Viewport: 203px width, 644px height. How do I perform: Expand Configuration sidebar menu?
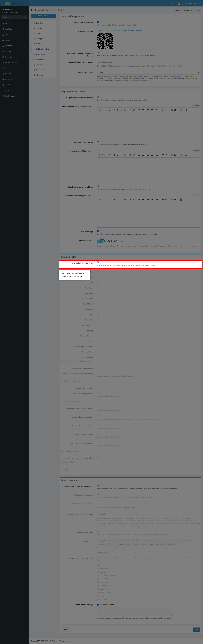(14, 96)
